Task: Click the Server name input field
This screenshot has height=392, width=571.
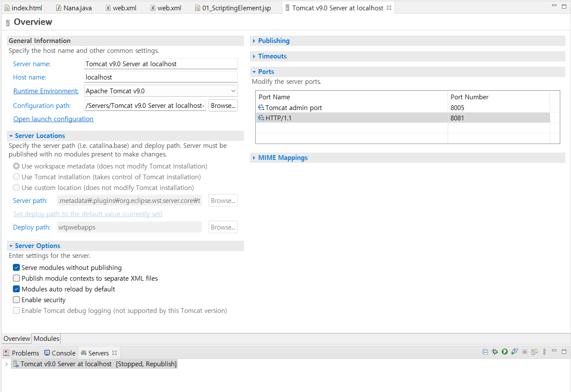Action: [x=161, y=64]
